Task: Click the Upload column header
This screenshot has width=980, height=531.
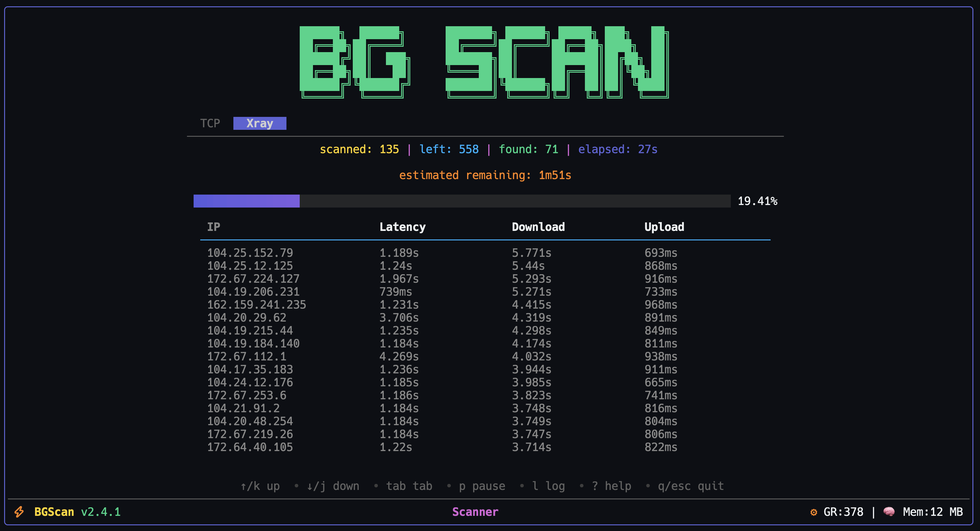Action: click(x=664, y=227)
